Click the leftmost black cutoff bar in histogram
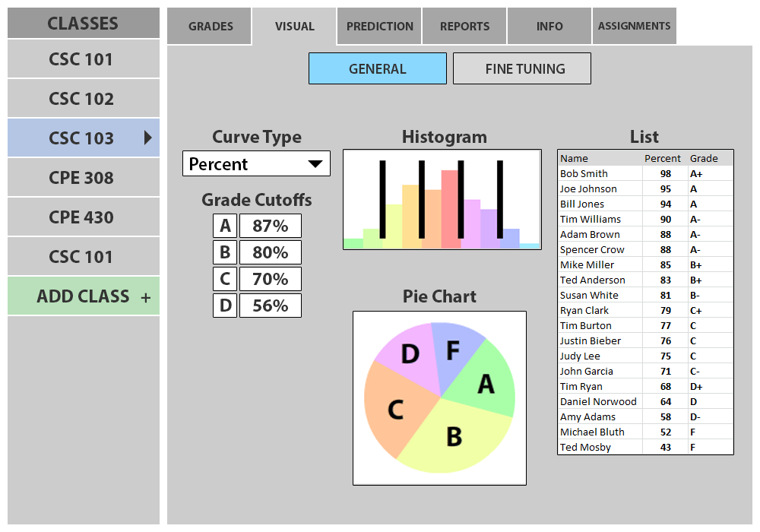 click(382, 199)
